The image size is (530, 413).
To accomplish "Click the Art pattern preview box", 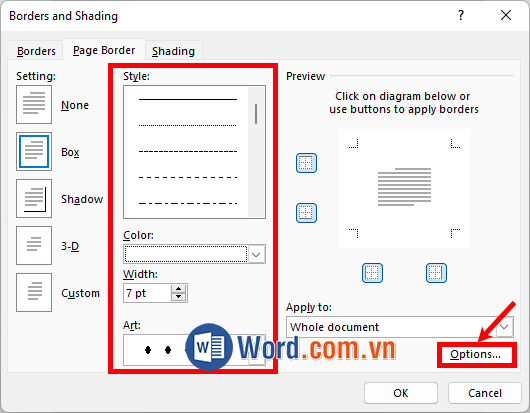I will pos(194,350).
